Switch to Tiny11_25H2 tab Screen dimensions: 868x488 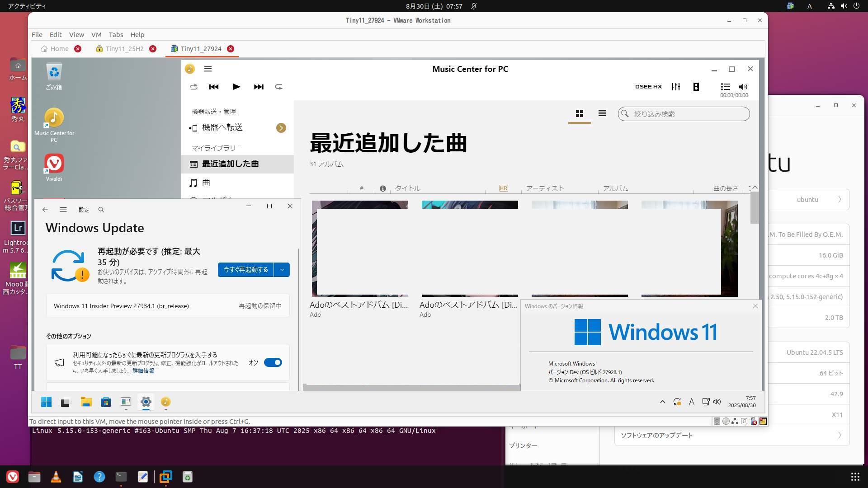124,49
